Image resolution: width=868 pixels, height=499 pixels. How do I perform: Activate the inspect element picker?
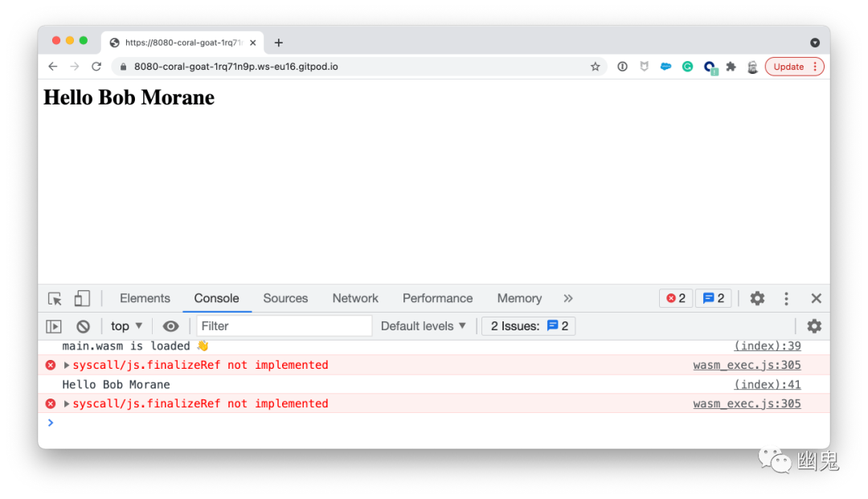coord(55,299)
